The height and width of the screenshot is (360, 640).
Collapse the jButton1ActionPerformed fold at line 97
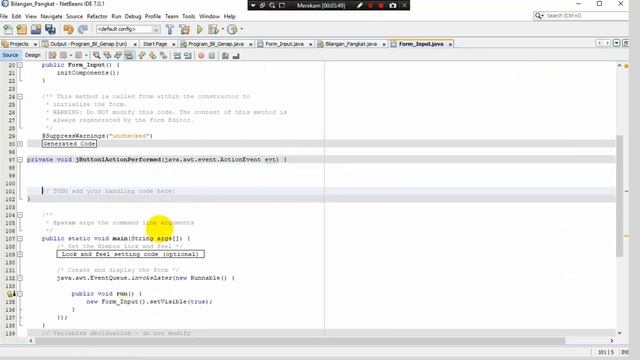pyautogui.click(x=20, y=160)
